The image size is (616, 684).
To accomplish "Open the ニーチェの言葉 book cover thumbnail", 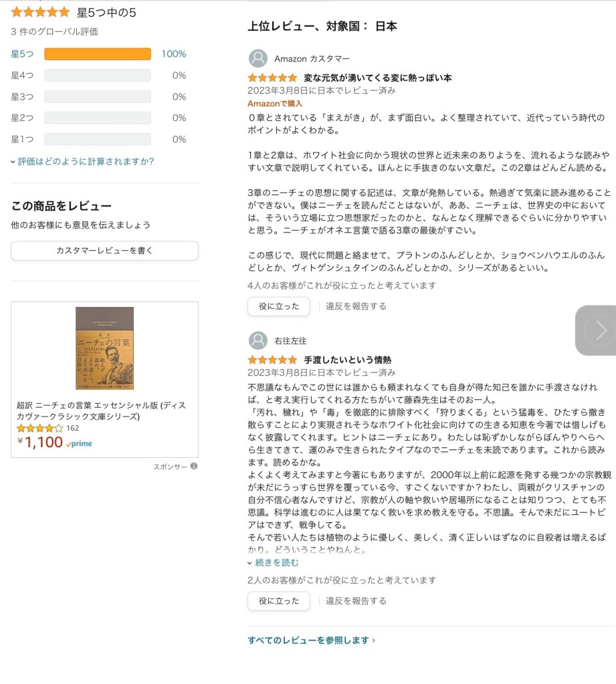I will (104, 348).
